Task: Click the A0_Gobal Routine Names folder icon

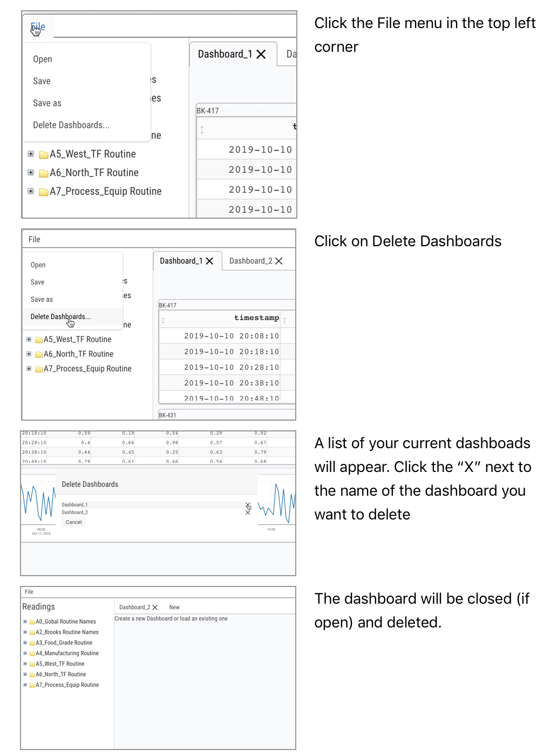Action: point(32,622)
